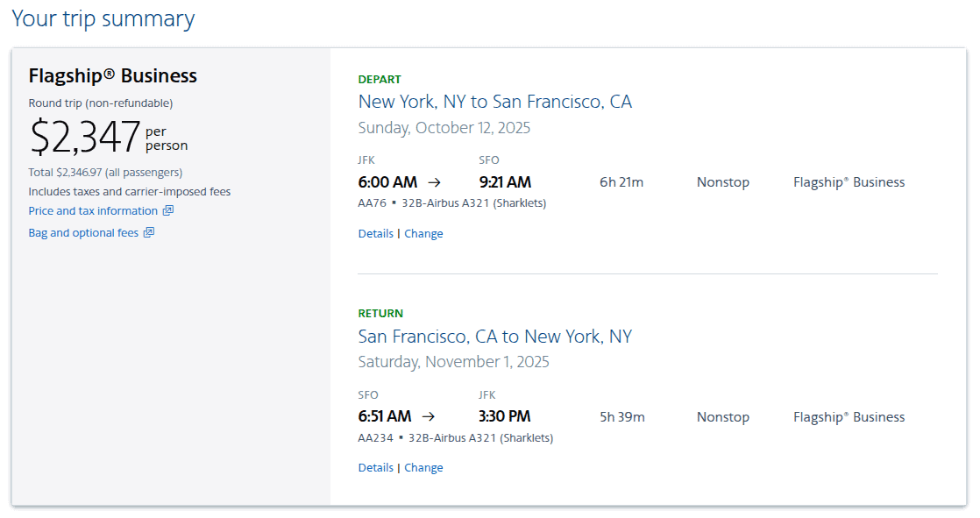The width and height of the screenshot is (980, 518).
Task: Click the DEPART section label
Action: pyautogui.click(x=380, y=79)
